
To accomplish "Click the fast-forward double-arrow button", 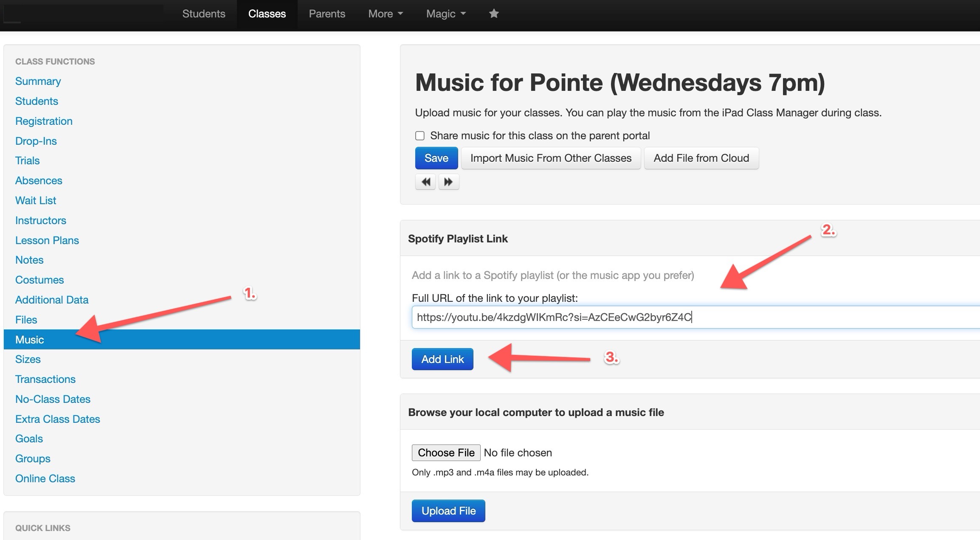I will [x=448, y=182].
